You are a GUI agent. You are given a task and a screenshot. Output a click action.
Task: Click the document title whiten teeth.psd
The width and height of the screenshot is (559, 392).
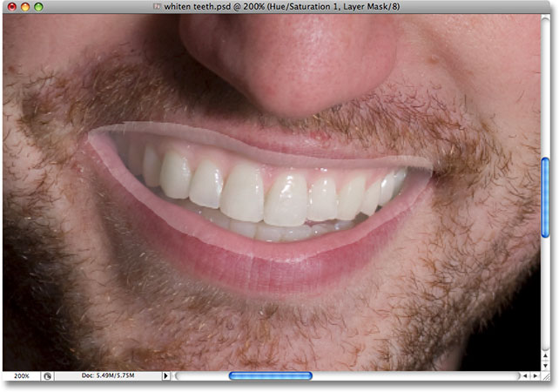[x=197, y=6]
